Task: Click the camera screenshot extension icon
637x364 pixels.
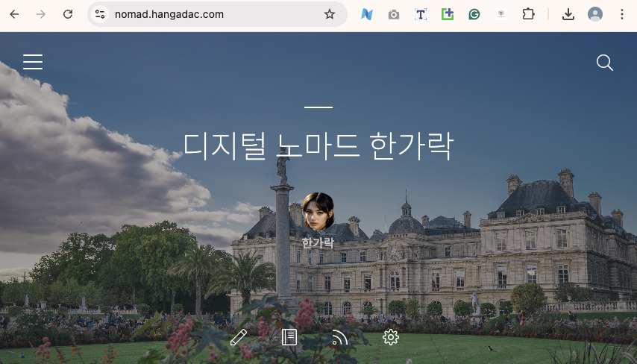Action: [393, 15]
